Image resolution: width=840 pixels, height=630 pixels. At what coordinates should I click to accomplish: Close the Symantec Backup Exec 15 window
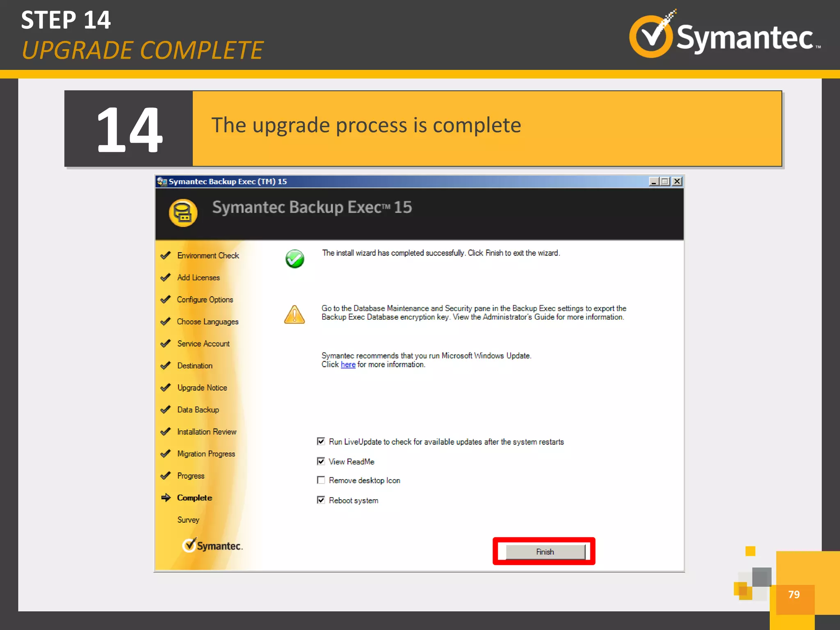point(677,181)
